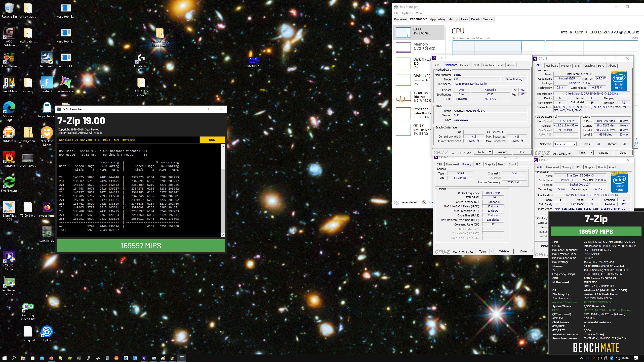Click Validate in the Mainboard CPU-Z window
Image resolution: width=644 pixels, height=362 pixels.
click(x=502, y=152)
